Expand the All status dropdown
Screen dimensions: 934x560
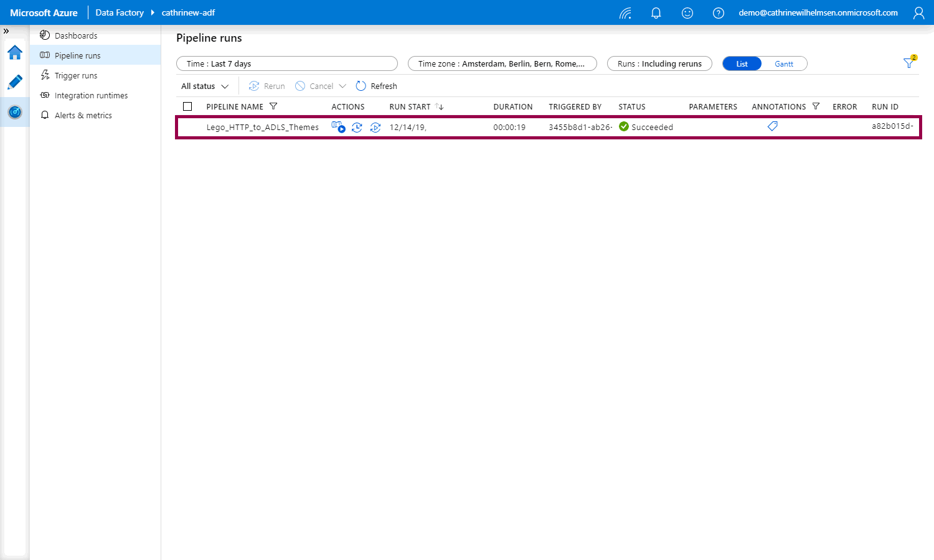[x=205, y=86]
